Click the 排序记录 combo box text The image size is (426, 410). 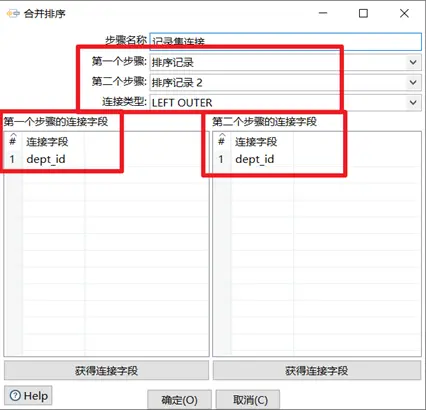point(173,62)
